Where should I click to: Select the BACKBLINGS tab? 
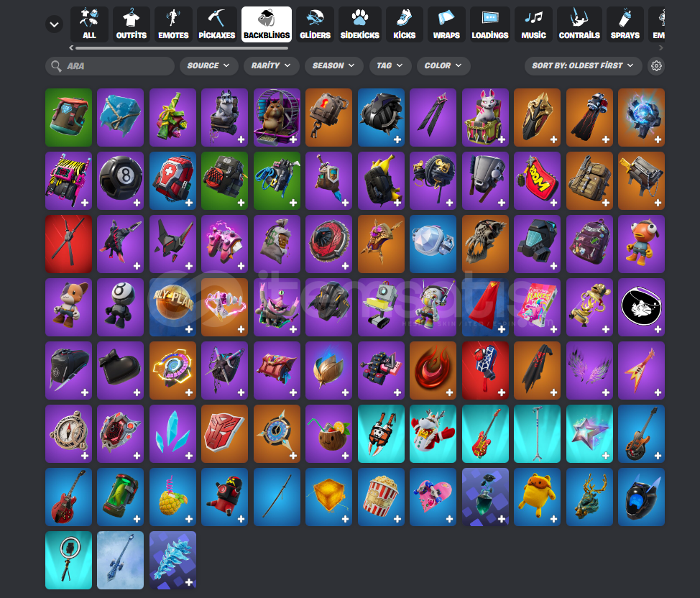pyautogui.click(x=267, y=24)
